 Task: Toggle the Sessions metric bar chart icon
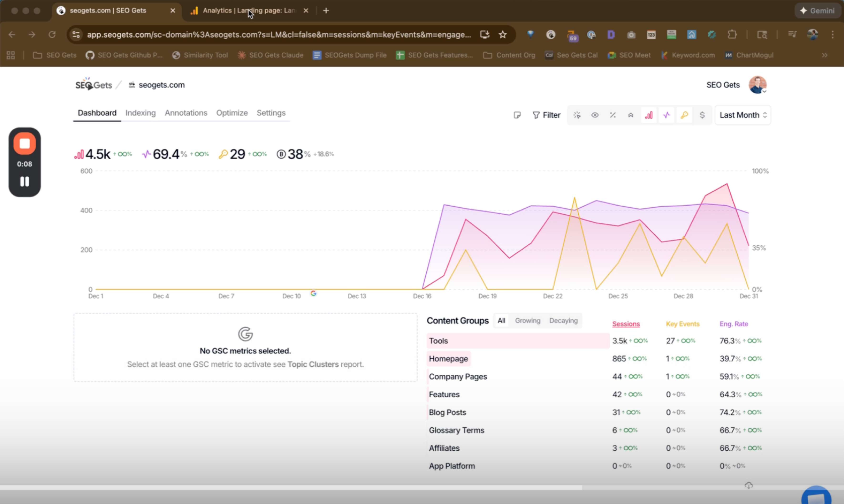click(649, 115)
